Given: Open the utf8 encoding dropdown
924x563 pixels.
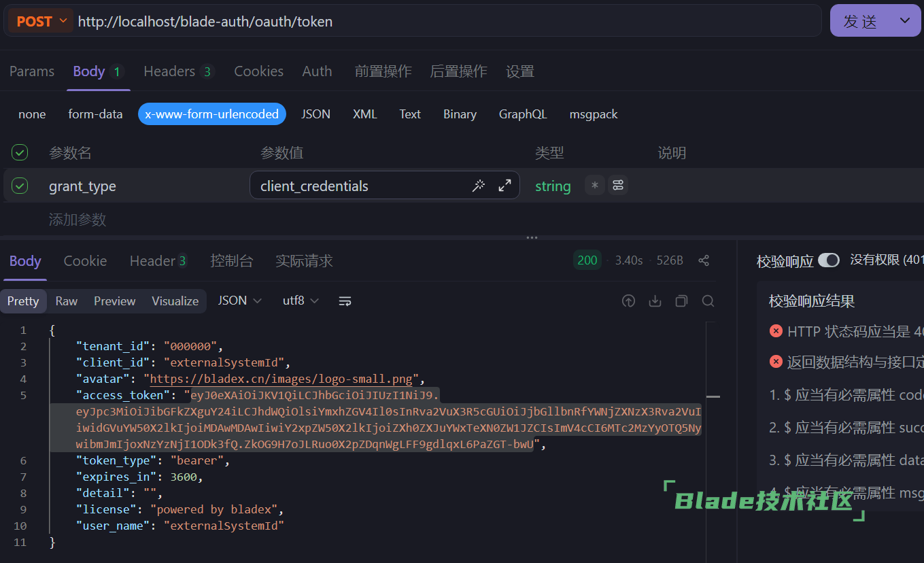Looking at the screenshot, I should point(301,301).
